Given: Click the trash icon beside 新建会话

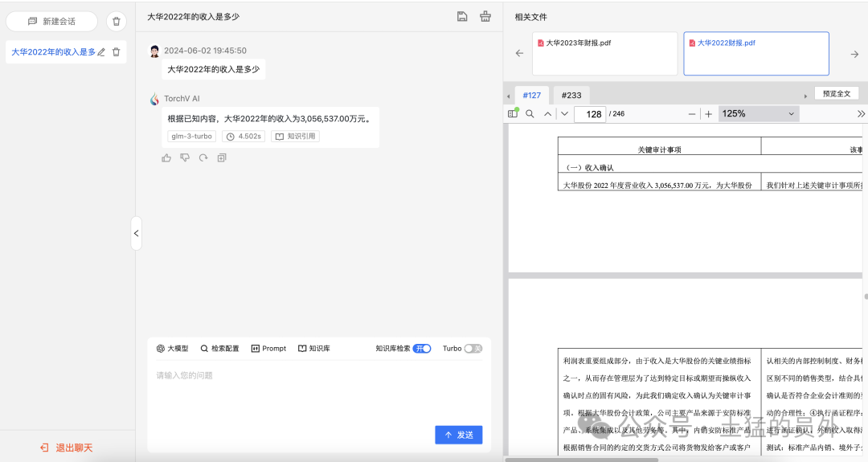Looking at the screenshot, I should [x=117, y=22].
